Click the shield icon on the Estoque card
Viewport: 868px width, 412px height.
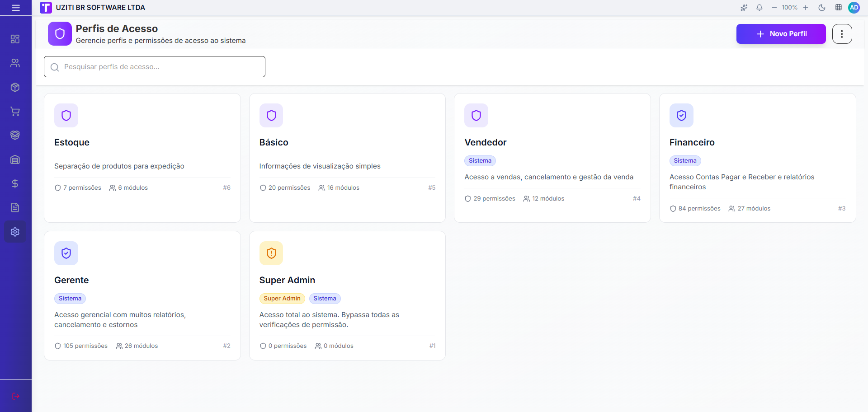[66, 116]
